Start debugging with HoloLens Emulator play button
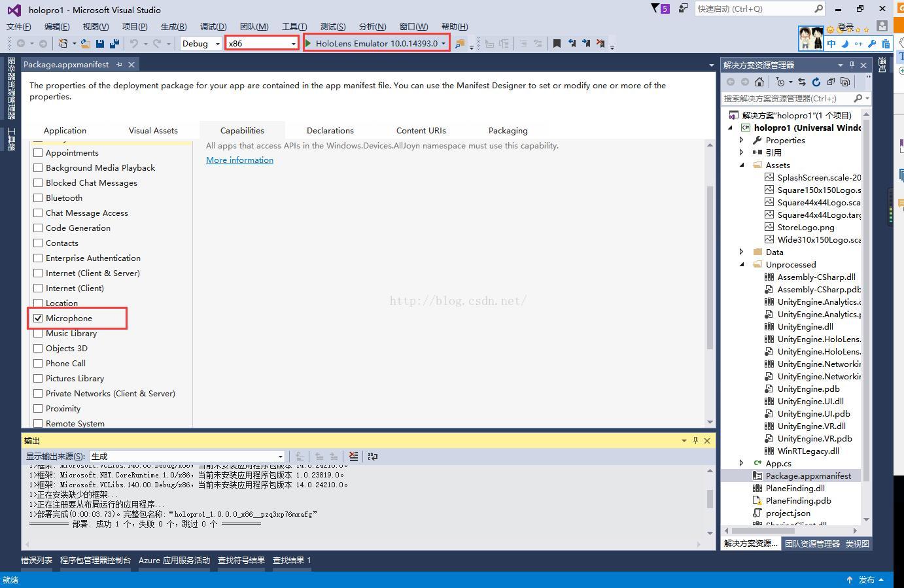Screen dimensions: 904x588 308,43
